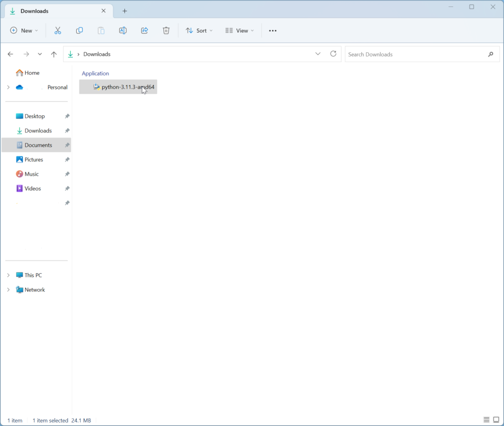Expand the Network tree node
504x426 pixels.
coord(8,290)
